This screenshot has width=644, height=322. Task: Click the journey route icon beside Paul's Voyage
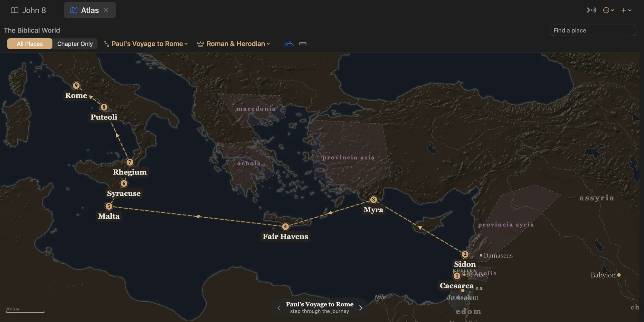[106, 44]
